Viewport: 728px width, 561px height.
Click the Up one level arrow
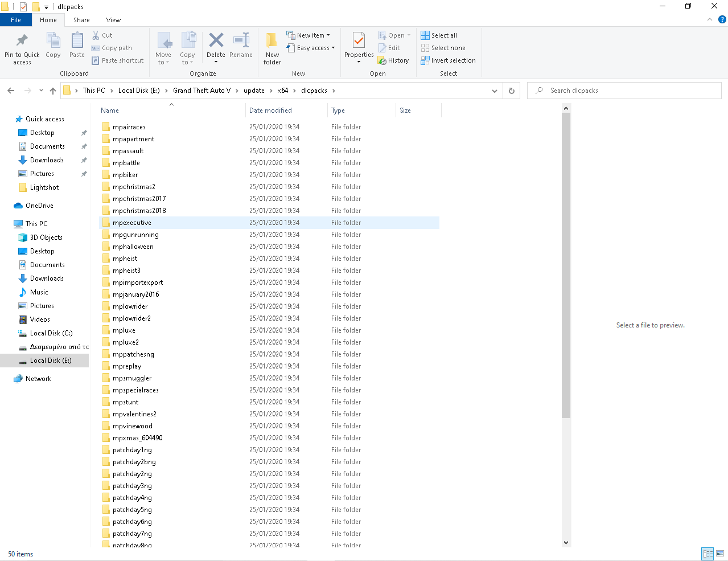[x=53, y=91]
